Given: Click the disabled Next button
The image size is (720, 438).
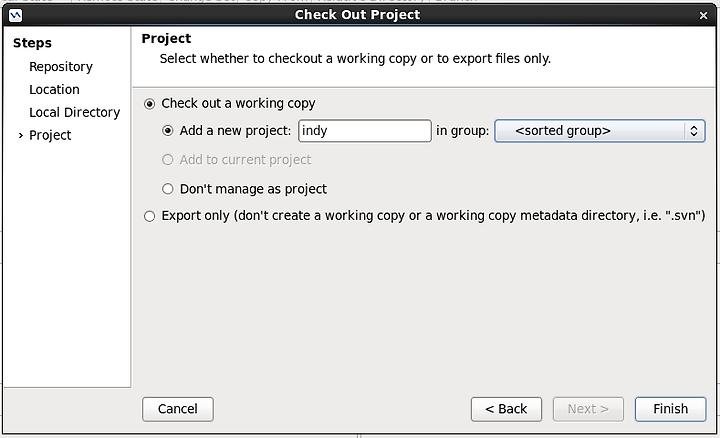Looking at the screenshot, I should point(588,409).
